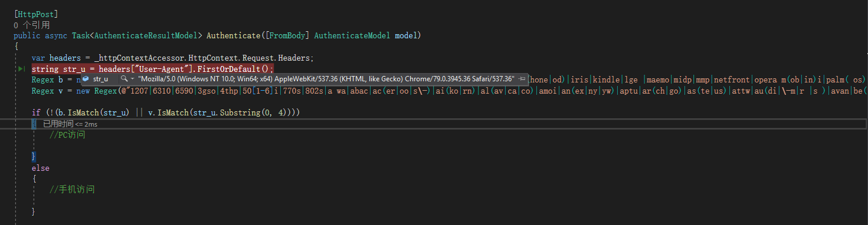Open the text visualizer magnifier icon
Viewport: 868px width, 225px height.
click(x=124, y=78)
